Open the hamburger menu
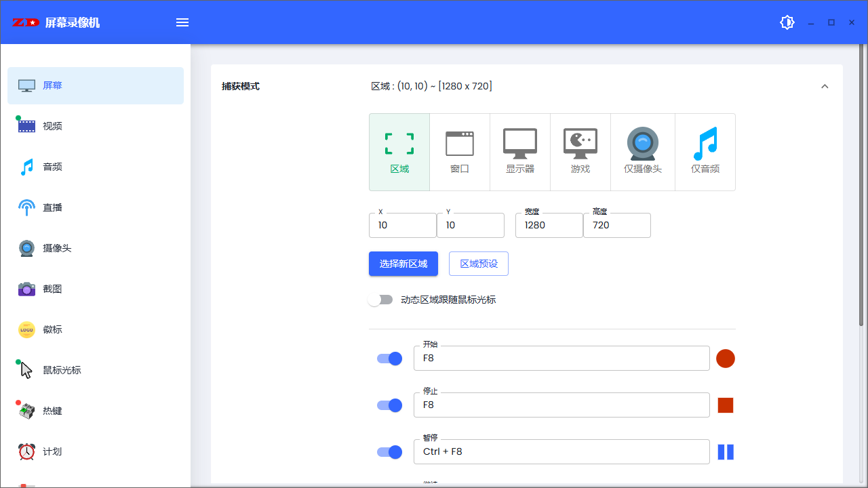The width and height of the screenshot is (868, 488). pyautogui.click(x=182, y=22)
